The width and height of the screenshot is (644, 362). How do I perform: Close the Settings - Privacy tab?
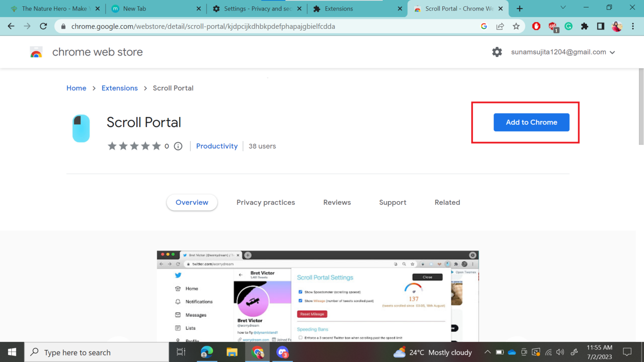299,8
